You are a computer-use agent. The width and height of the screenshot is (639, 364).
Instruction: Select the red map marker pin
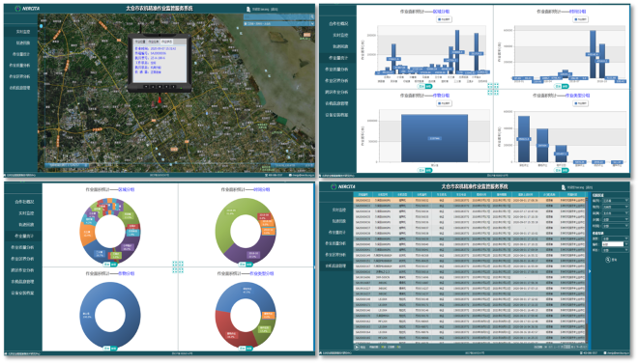click(x=160, y=99)
